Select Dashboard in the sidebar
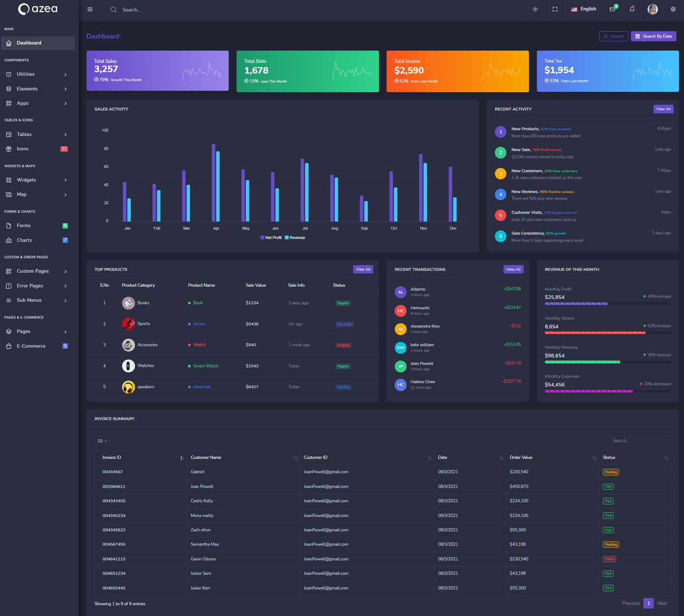 (38, 43)
